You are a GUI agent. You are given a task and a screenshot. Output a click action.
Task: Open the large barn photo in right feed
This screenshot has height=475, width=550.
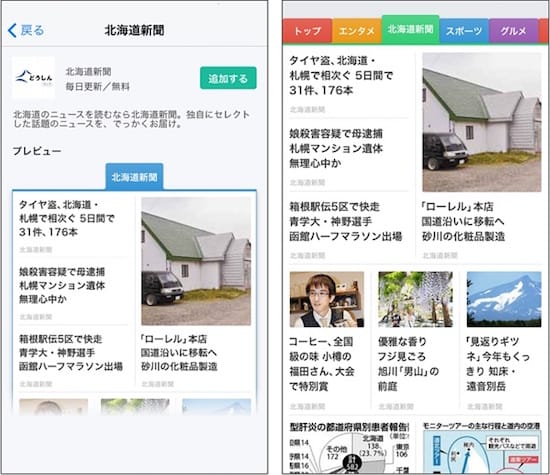482,122
